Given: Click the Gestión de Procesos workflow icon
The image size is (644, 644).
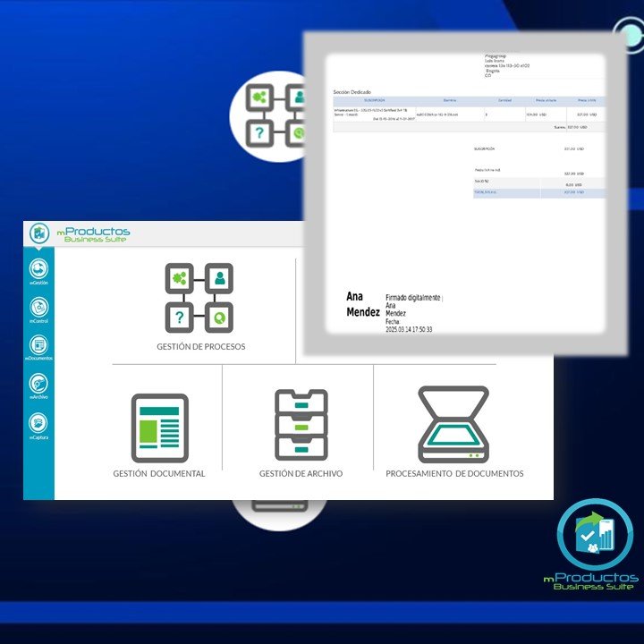Looking at the screenshot, I should 199,297.
